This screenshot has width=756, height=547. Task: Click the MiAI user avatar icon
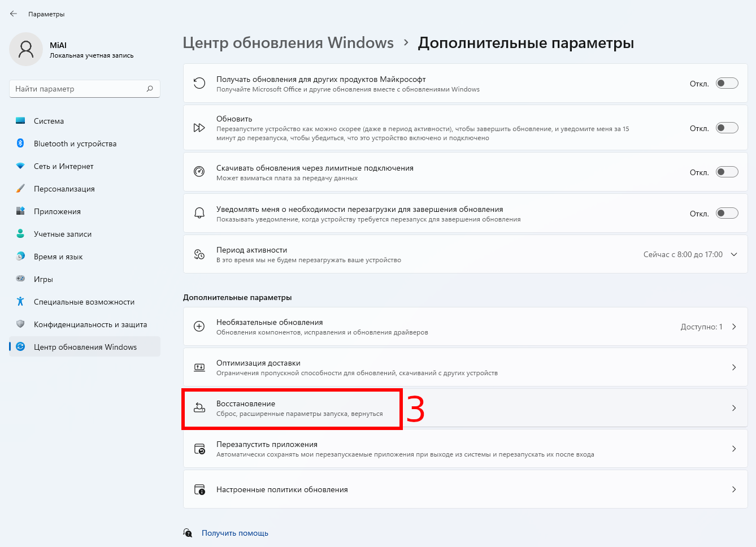coord(26,49)
